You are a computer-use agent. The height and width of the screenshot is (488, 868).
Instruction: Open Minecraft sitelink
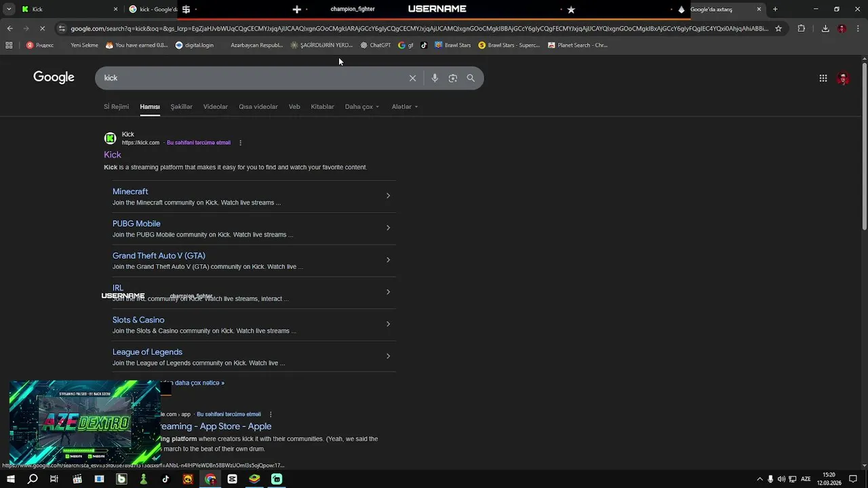click(x=130, y=192)
